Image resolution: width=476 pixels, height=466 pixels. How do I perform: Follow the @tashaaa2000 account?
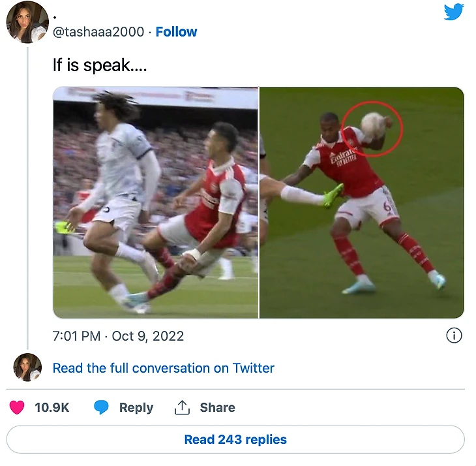click(176, 32)
